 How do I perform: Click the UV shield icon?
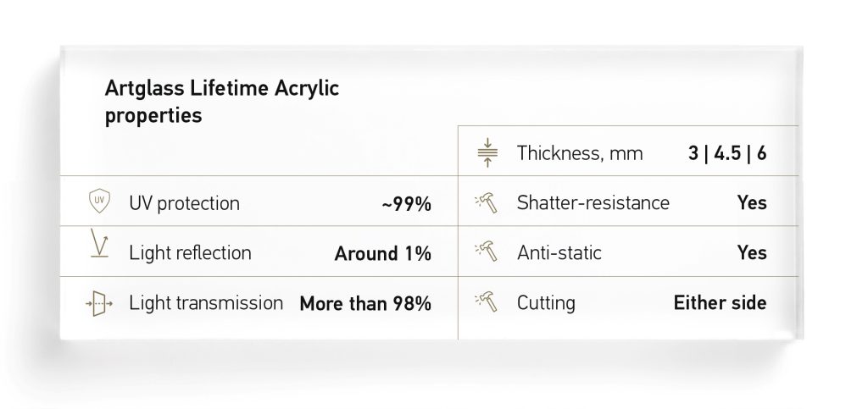100,201
